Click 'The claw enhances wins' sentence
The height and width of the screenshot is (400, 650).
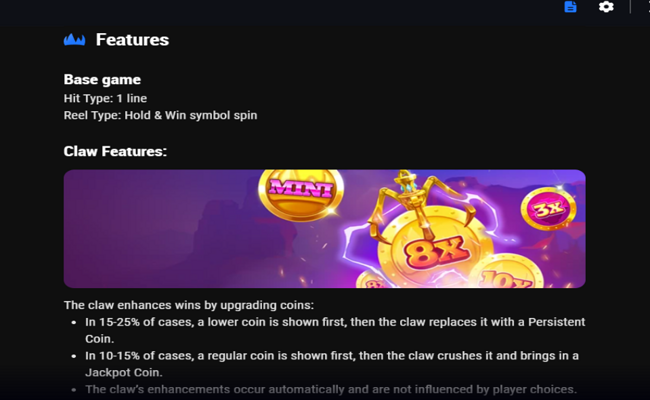[189, 305]
